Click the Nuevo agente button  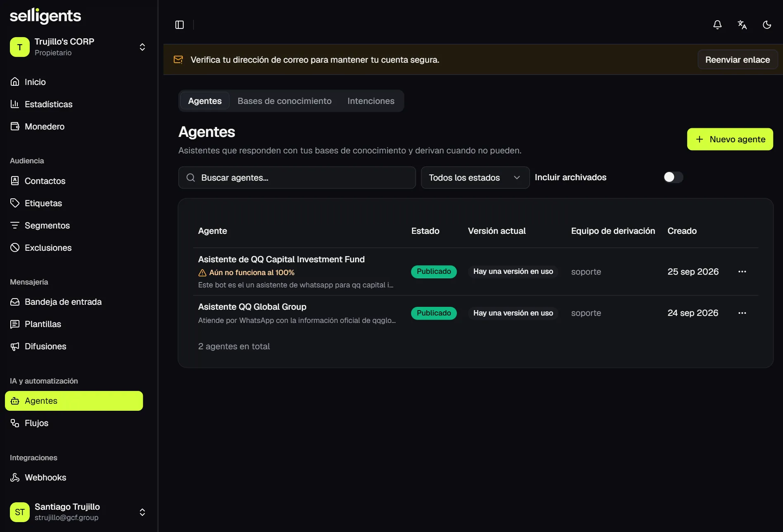(730, 139)
